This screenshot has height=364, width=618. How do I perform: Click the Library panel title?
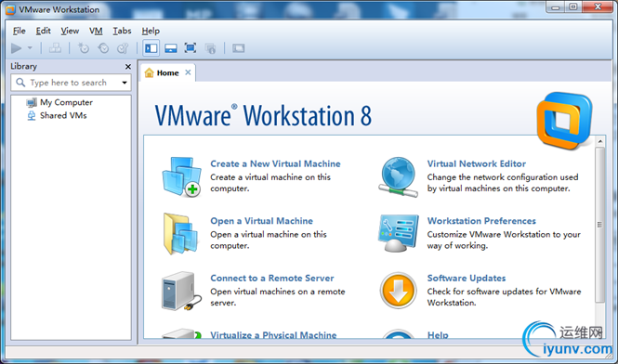pos(23,66)
